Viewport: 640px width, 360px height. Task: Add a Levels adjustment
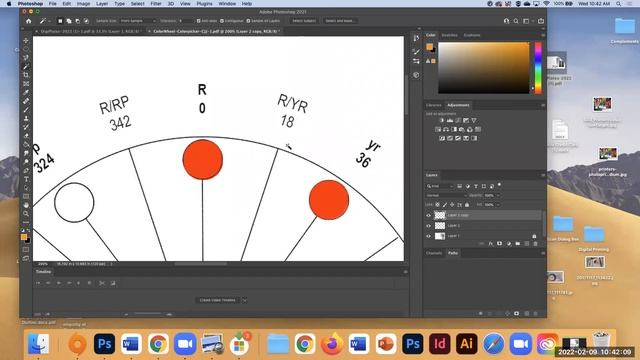pos(450,120)
